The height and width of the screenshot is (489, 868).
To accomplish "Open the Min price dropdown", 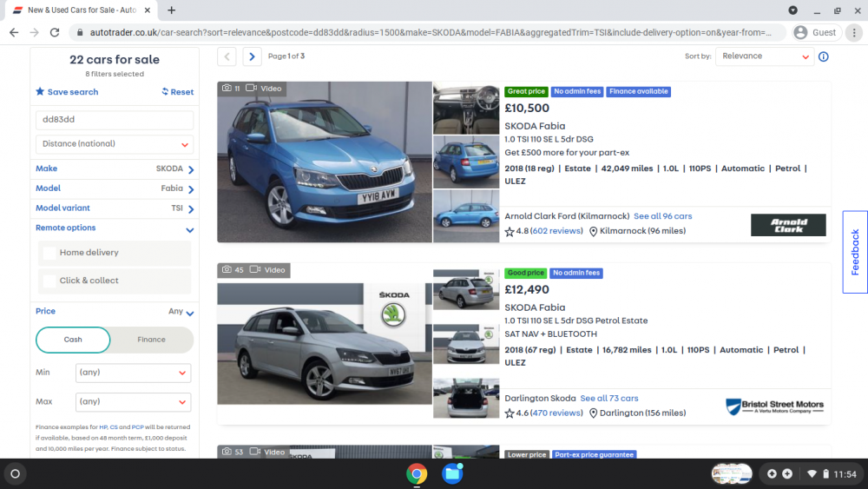I will pyautogui.click(x=133, y=373).
